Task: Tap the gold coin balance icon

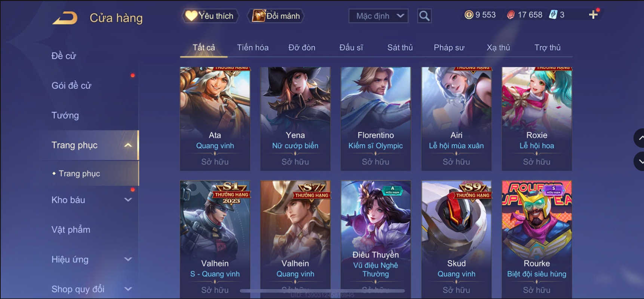Action: click(x=469, y=15)
